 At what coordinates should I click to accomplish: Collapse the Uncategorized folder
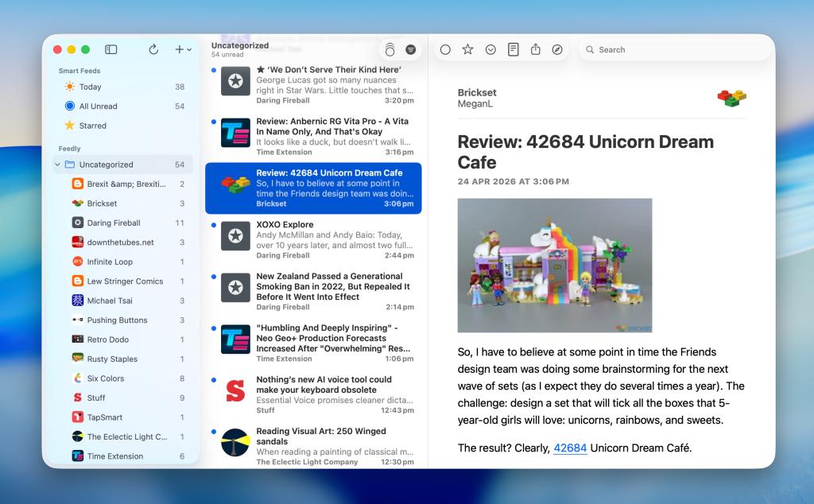tap(56, 165)
